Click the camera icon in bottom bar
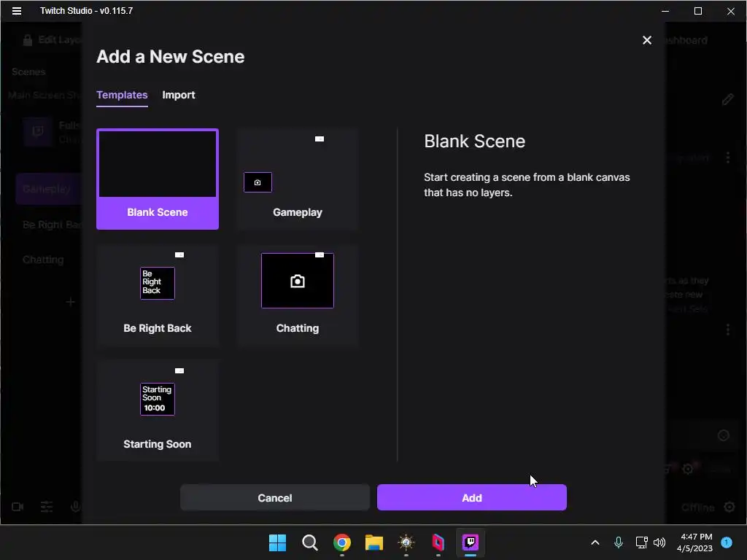 (18, 507)
